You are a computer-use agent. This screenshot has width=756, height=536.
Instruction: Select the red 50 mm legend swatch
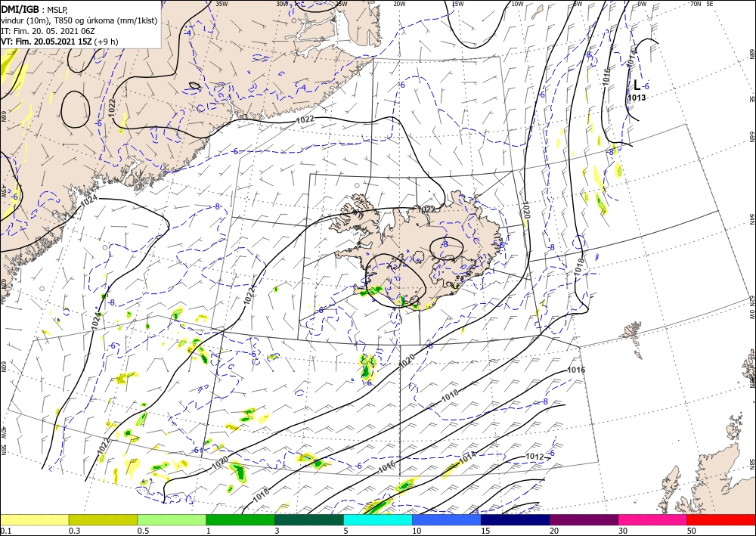[x=721, y=519]
